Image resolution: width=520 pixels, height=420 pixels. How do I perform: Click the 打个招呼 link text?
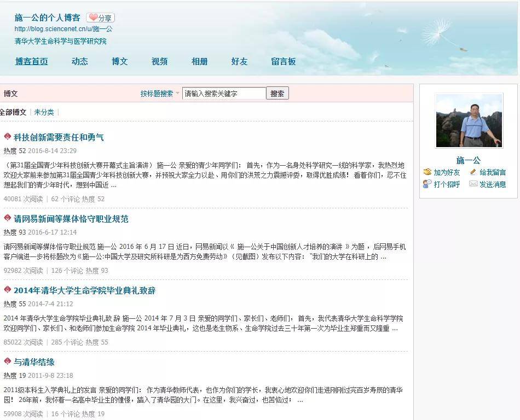[x=447, y=184]
